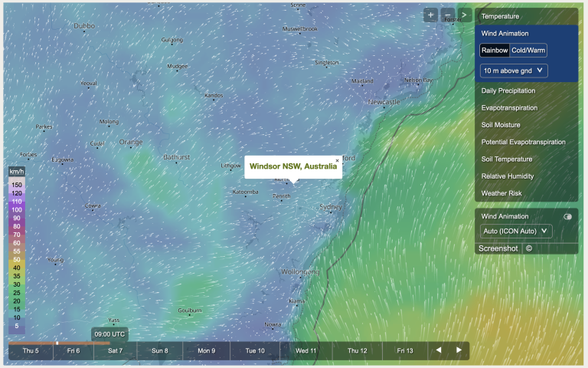Click the Screenshot button
The height and width of the screenshot is (368, 588).
498,248
